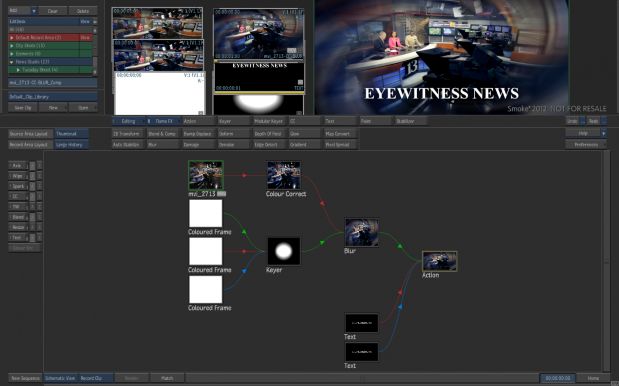619x386 pixels.
Task: Select the lower Text node
Action: pos(362,352)
